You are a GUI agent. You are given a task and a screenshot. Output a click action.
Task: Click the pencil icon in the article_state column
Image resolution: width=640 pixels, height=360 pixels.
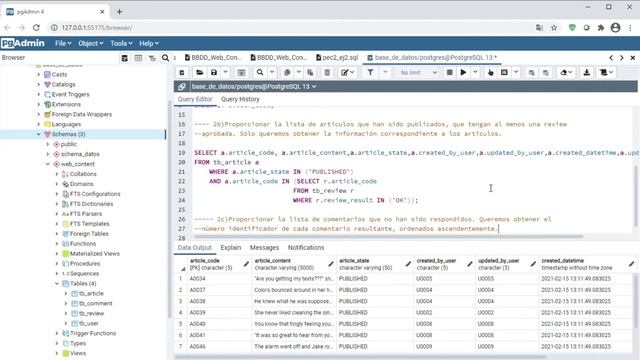408,264
